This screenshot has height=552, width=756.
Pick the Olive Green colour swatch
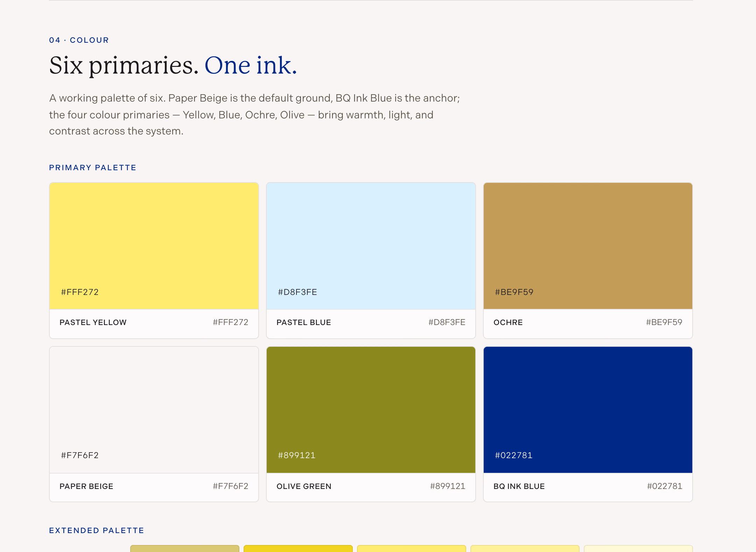(x=371, y=410)
